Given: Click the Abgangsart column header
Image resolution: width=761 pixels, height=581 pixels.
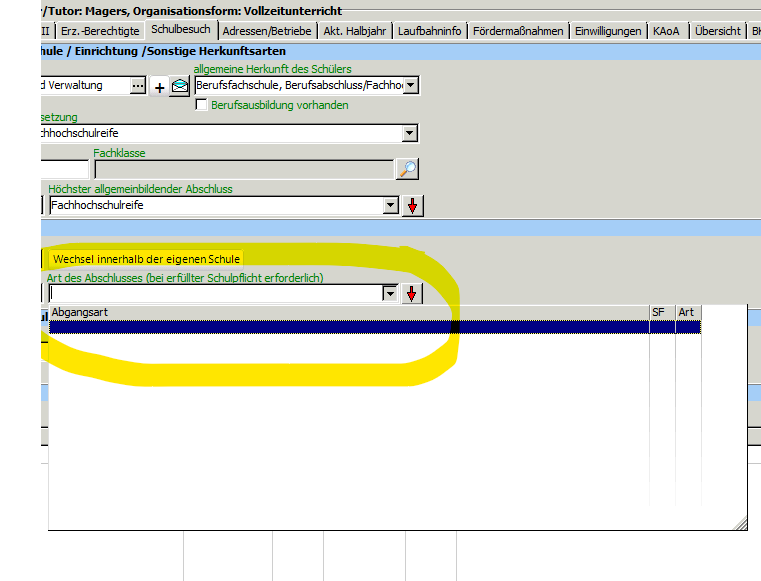Looking at the screenshot, I should click(x=348, y=312).
